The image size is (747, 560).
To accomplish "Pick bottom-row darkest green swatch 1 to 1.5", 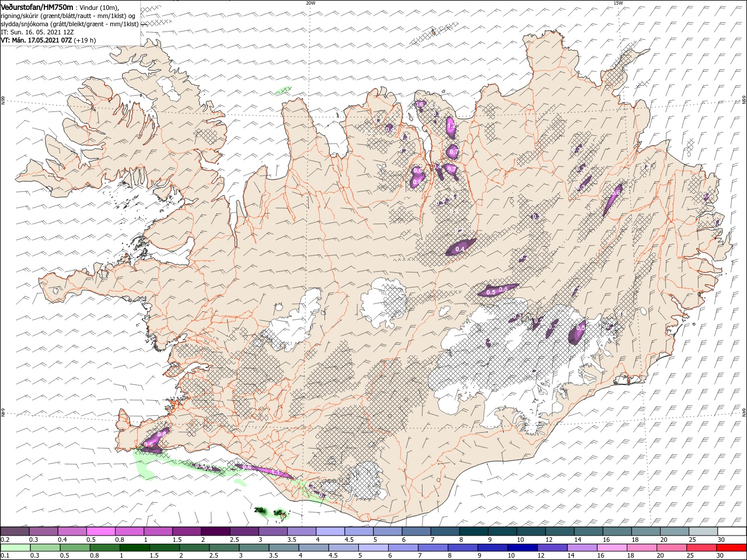I will coord(135,548).
